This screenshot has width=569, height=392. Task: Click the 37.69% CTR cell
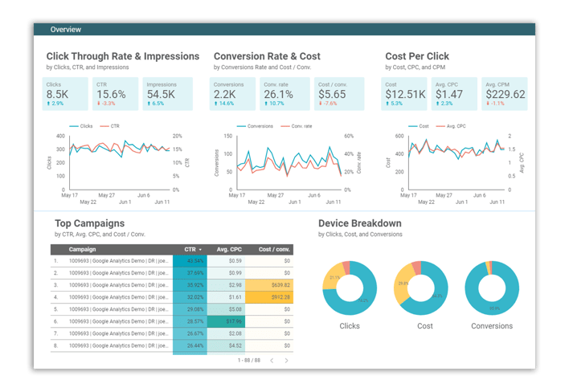190,273
